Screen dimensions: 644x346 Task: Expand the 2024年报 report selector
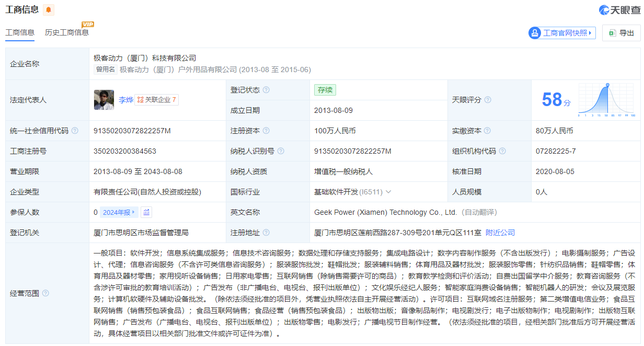(x=119, y=212)
